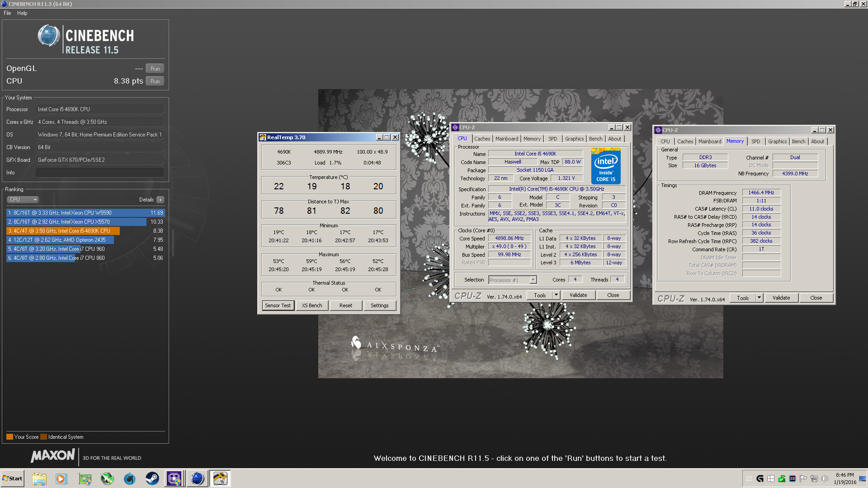Click Validate in the CPU tab window
Viewport: 868px width, 488px height.
[578, 295]
